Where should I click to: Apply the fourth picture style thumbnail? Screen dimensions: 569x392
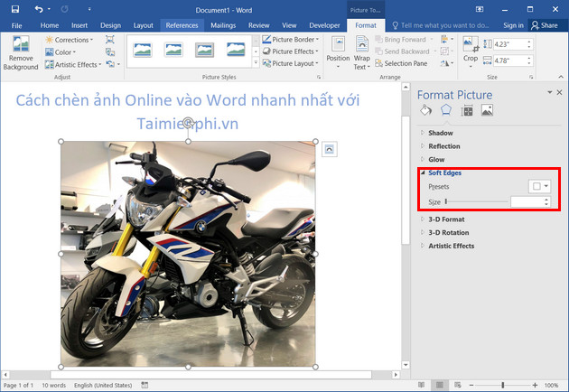coord(236,50)
